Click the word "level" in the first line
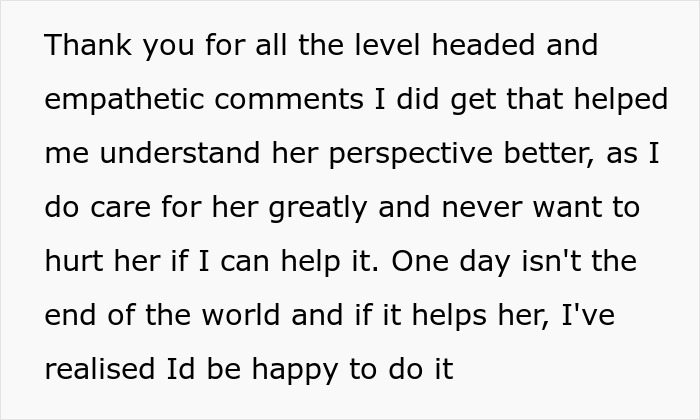 tap(388, 45)
